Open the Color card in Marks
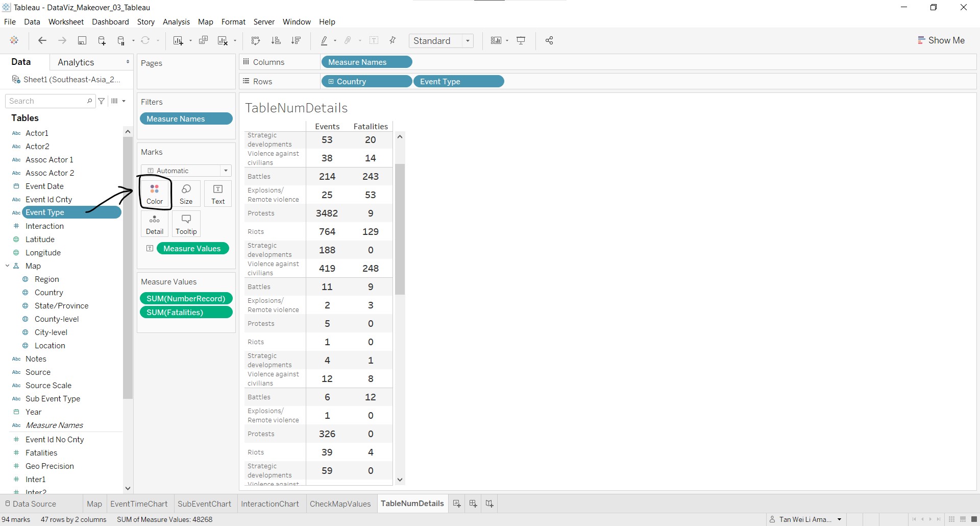 click(x=155, y=194)
